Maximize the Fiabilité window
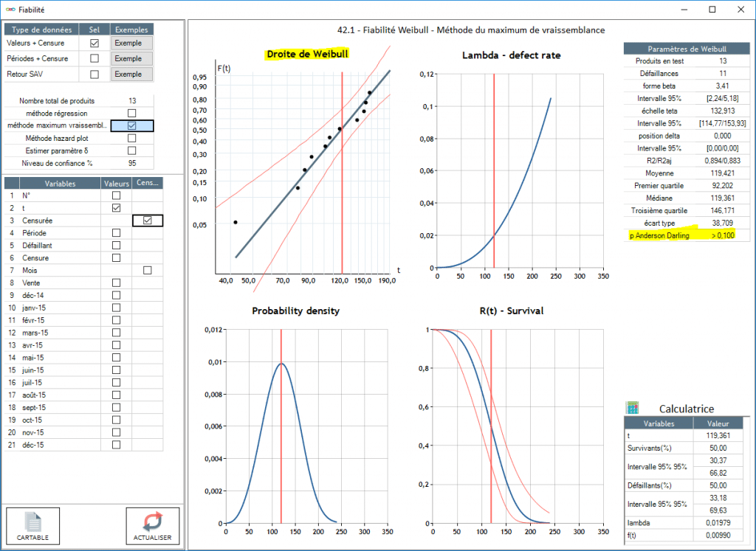 pos(712,9)
